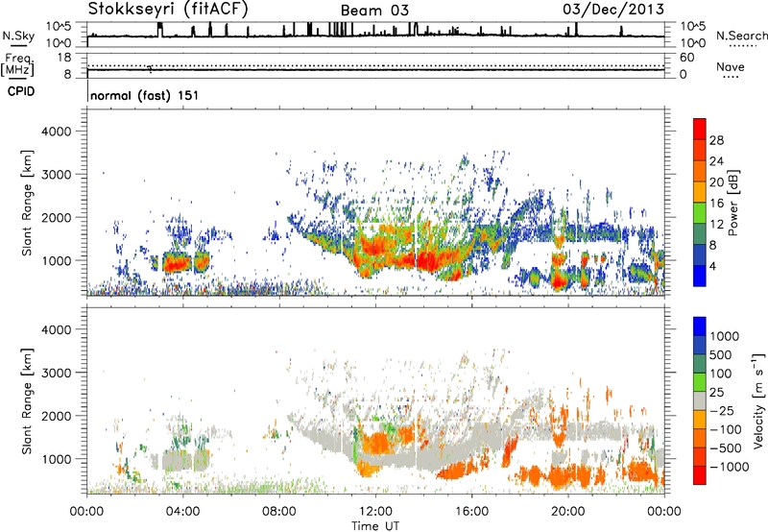
Task: Click the '08:00' time axis tick label
Action: (x=279, y=512)
